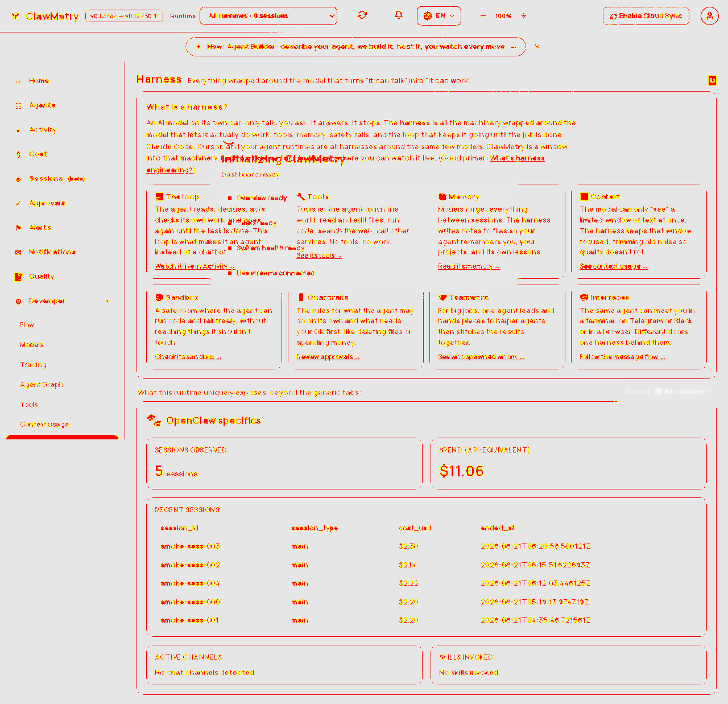Click the Quality icon in sidebar
This screenshot has height=704, width=728.
point(18,277)
